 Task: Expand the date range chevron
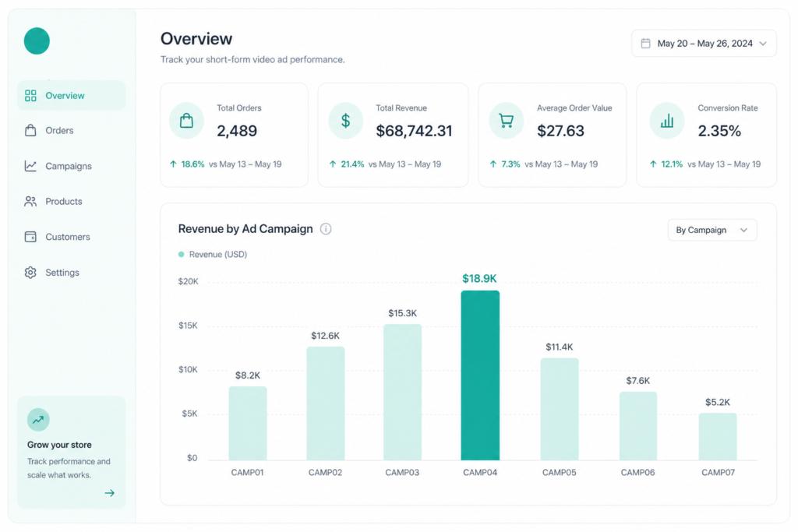click(763, 44)
